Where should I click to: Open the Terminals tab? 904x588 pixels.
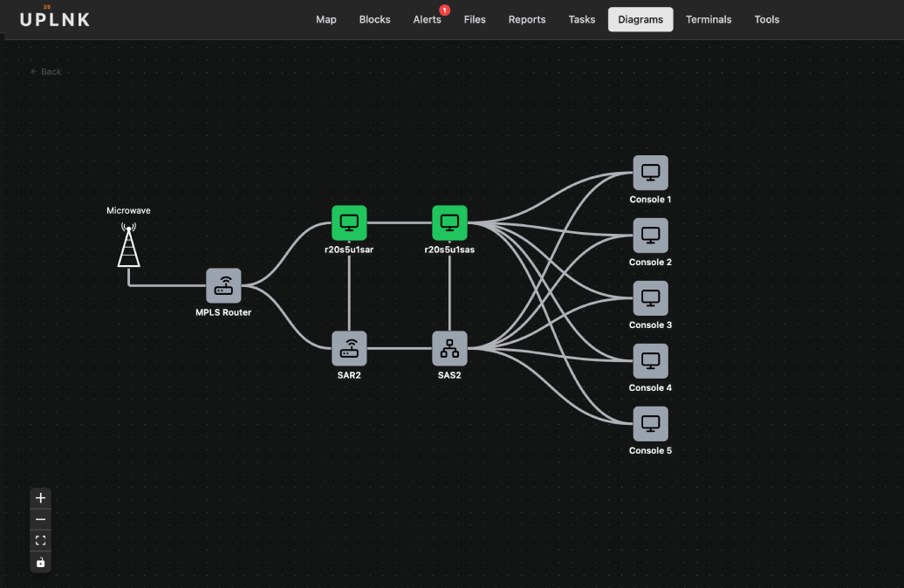click(709, 19)
